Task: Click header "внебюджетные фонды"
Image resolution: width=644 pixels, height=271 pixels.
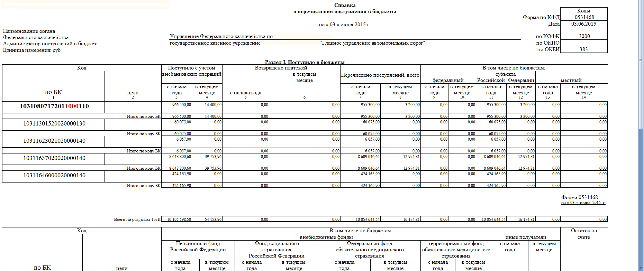Action: pyautogui.click(x=326, y=237)
